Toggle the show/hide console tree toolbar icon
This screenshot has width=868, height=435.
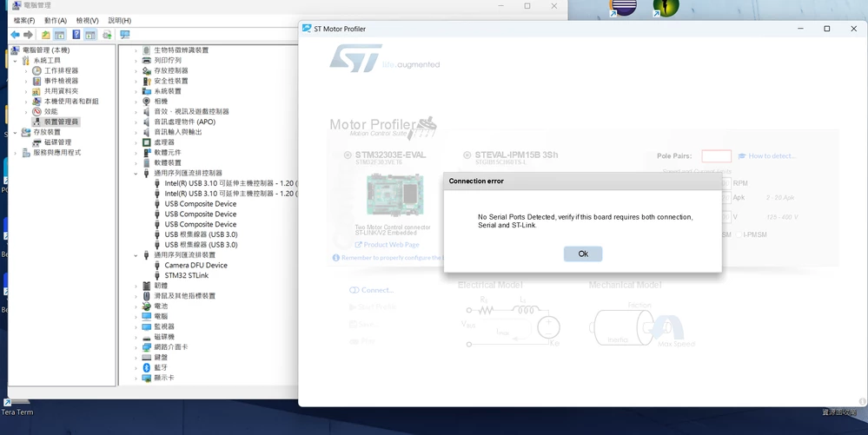point(60,35)
